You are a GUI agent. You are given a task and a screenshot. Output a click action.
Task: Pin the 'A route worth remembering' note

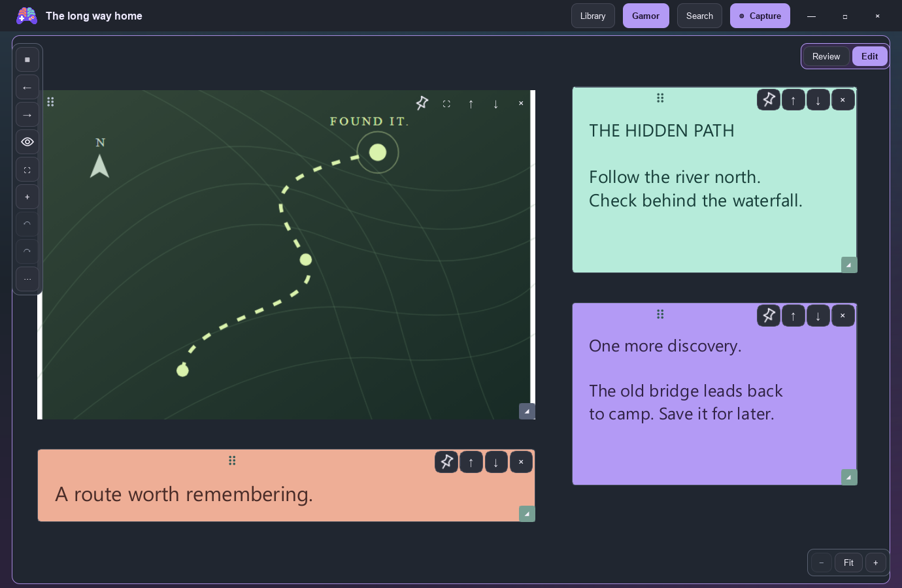click(x=446, y=462)
